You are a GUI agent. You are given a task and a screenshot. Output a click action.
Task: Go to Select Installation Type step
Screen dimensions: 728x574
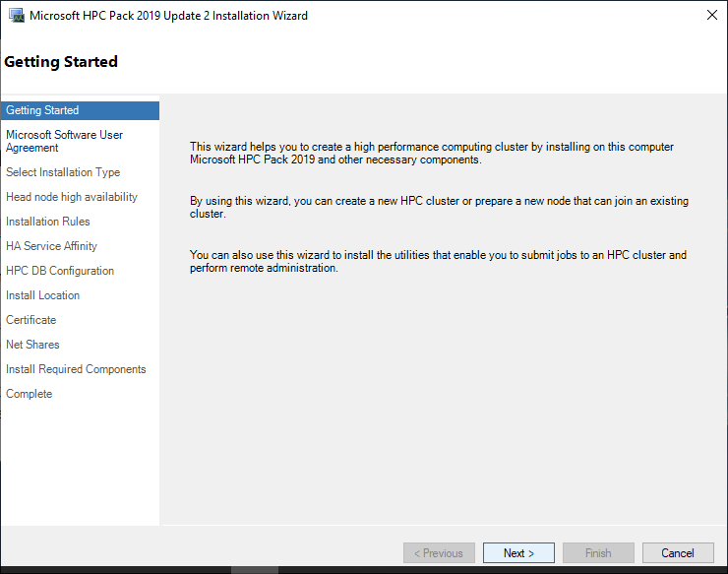[x=63, y=172]
